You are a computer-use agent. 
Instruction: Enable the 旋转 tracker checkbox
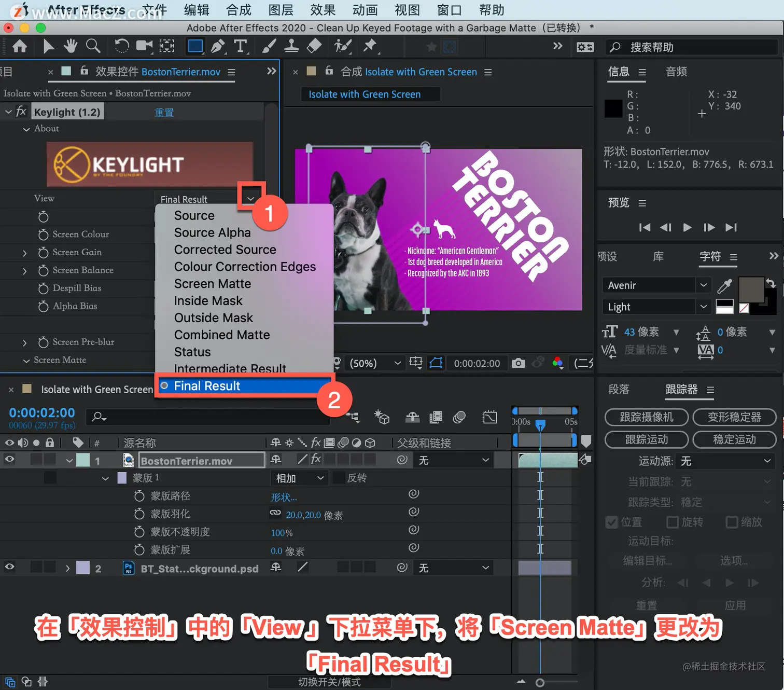tap(672, 522)
